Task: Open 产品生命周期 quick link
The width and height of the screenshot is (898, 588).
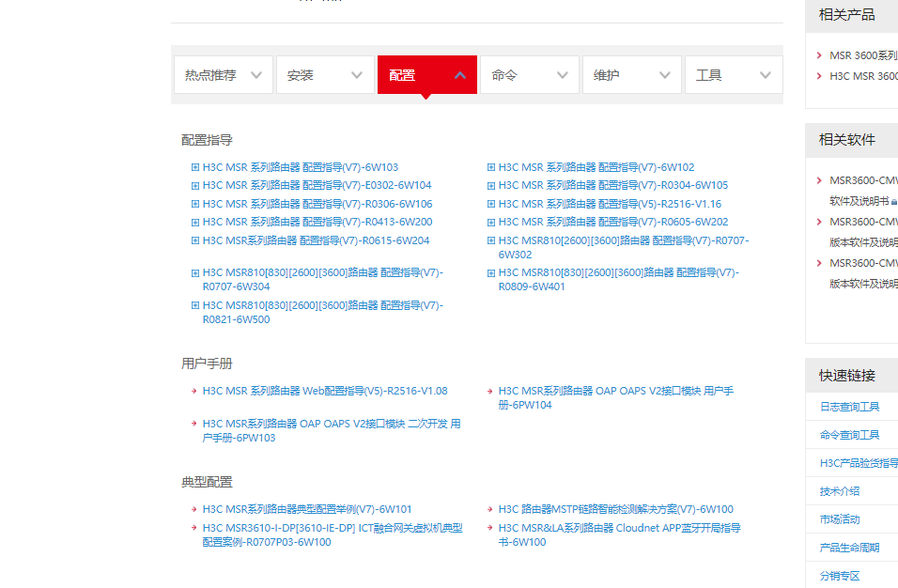Action: pos(849,548)
